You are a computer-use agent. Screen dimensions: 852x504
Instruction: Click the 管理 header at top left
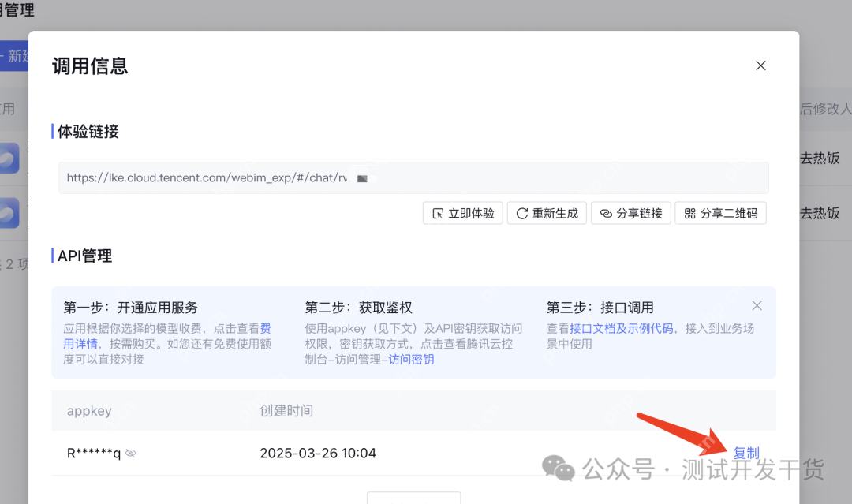click(20, 10)
